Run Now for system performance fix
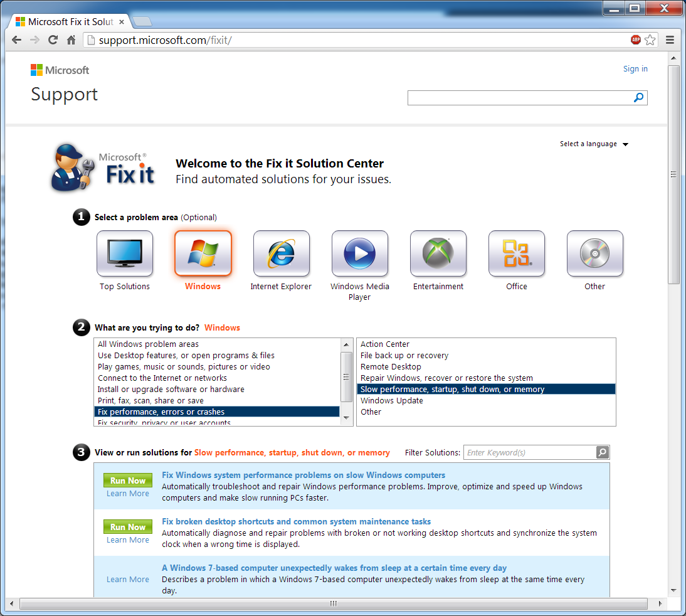 (128, 481)
